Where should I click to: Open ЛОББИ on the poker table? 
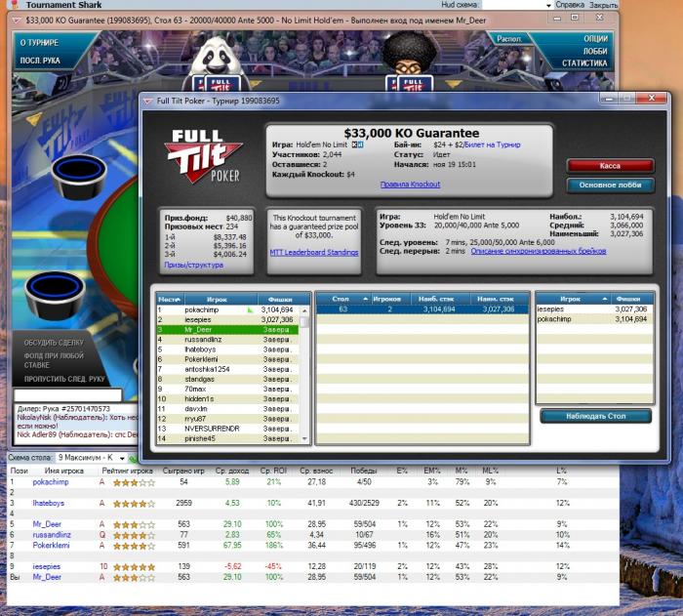595,52
